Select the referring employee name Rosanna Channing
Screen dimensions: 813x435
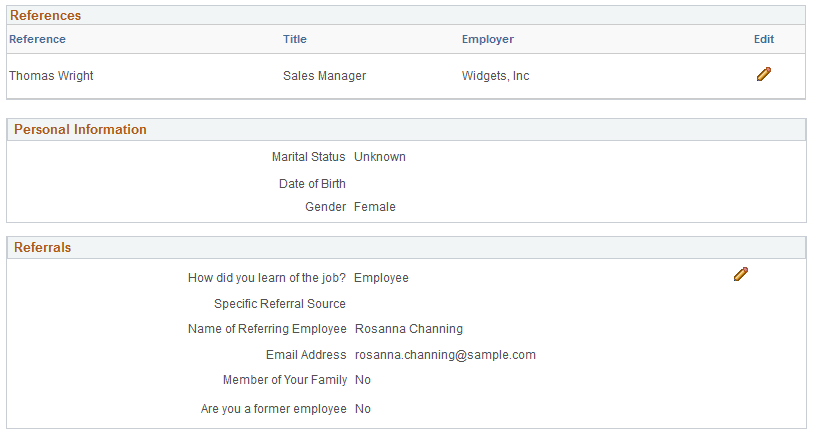click(x=409, y=329)
